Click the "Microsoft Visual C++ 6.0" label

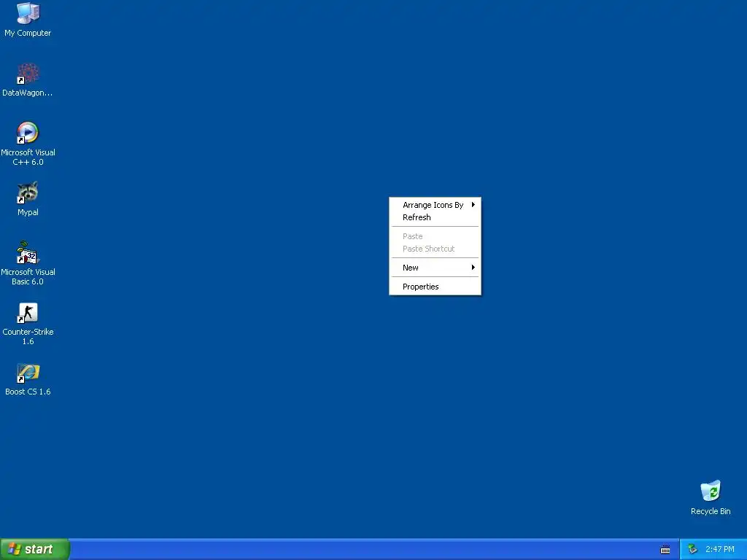pyautogui.click(x=28, y=157)
